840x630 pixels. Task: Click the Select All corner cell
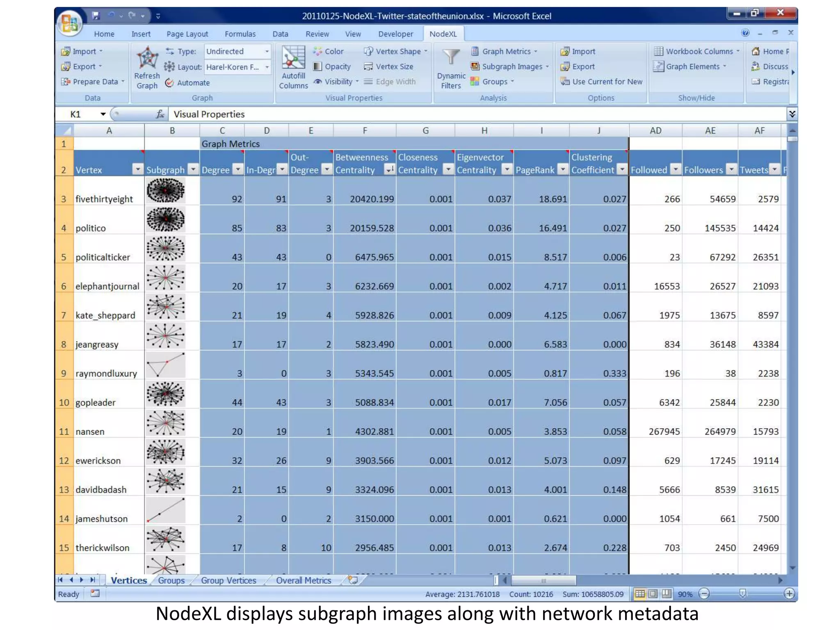pos(64,130)
